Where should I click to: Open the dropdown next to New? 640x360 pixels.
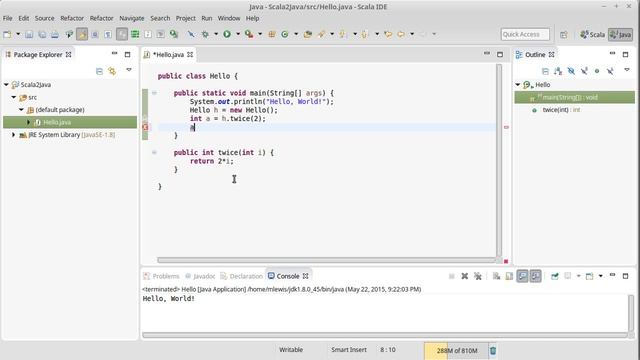18,34
